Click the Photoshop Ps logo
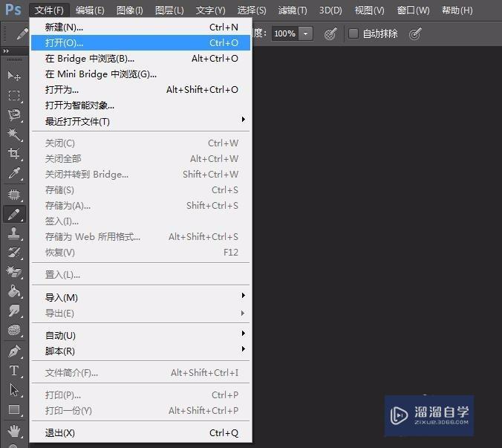Screen dimensions: 502x448 (x=13, y=10)
